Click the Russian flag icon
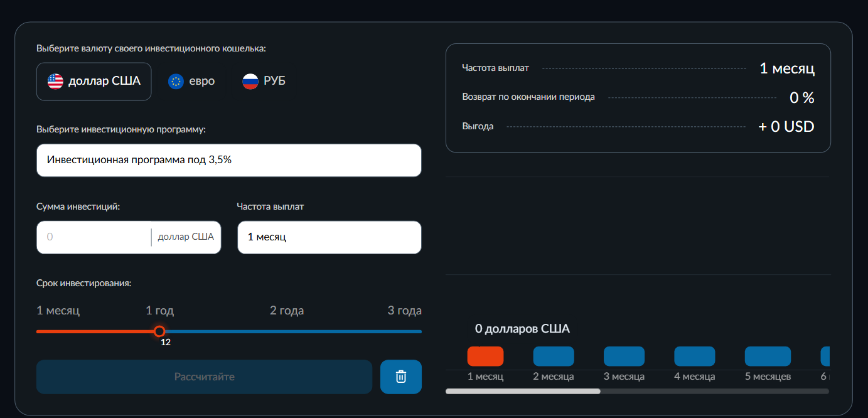The width and height of the screenshot is (868, 418). point(250,82)
